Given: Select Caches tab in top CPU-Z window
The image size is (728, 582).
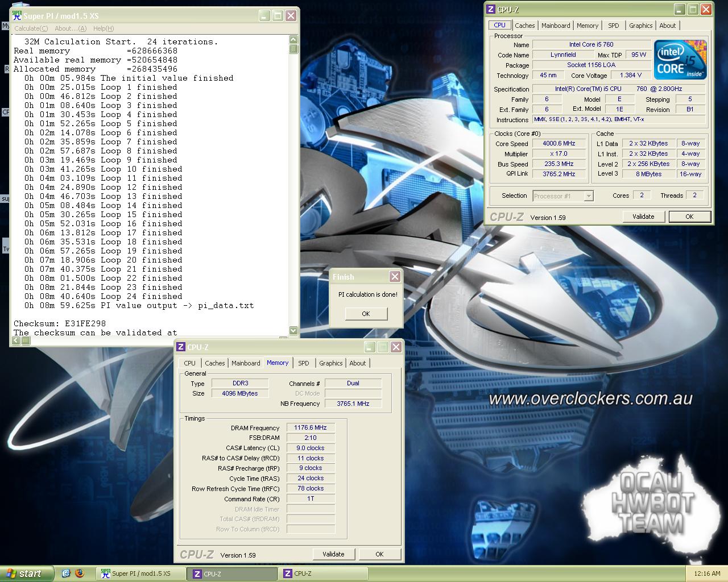Looking at the screenshot, I should (x=525, y=26).
